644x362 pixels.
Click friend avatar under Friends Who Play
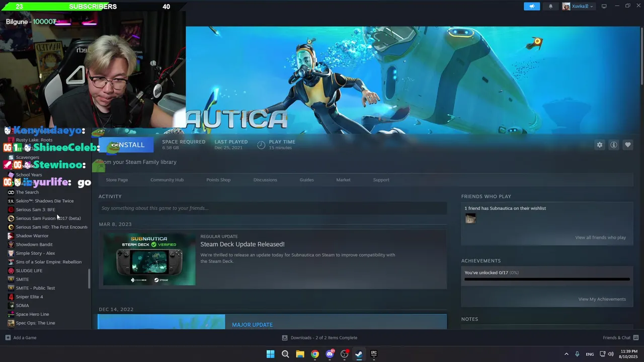470,219
